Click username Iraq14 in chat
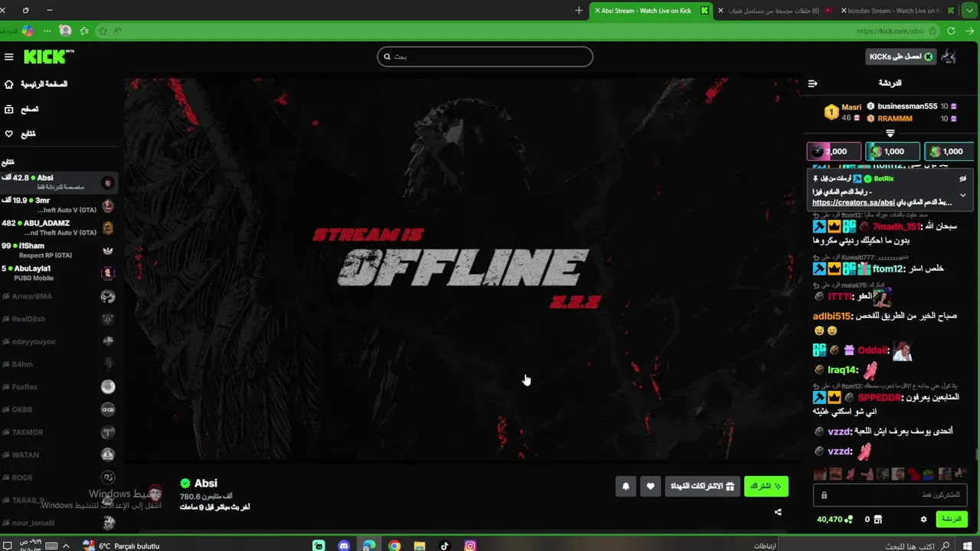This screenshot has width=980, height=551. [842, 370]
